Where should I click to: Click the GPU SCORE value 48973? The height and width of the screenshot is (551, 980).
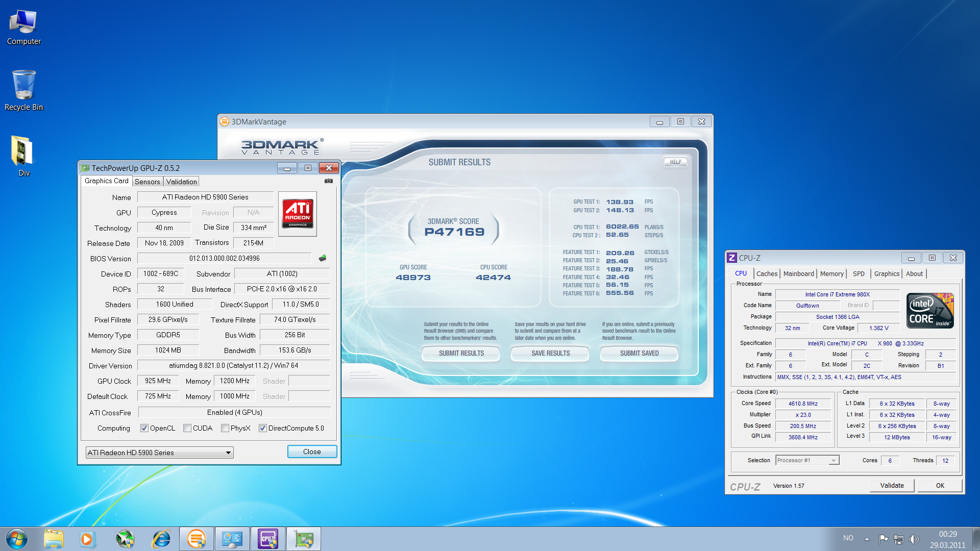pyautogui.click(x=413, y=278)
